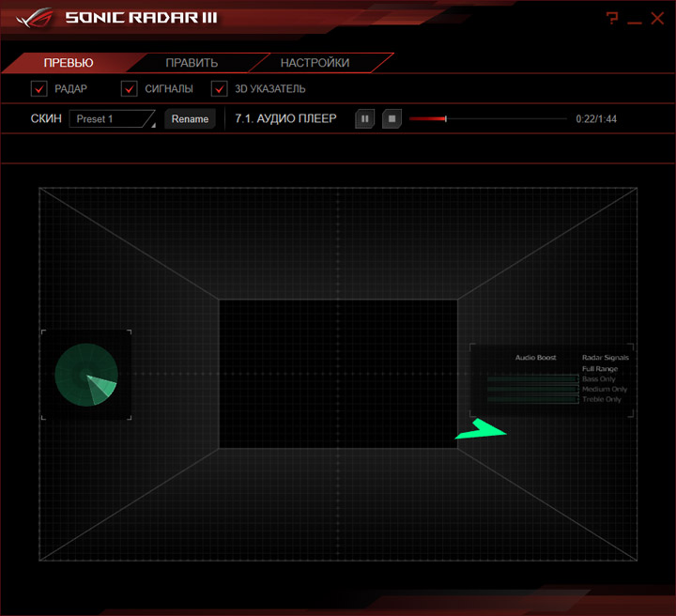The height and width of the screenshot is (616, 676).
Task: Click the SONIC RADAR III title
Action: [142, 18]
